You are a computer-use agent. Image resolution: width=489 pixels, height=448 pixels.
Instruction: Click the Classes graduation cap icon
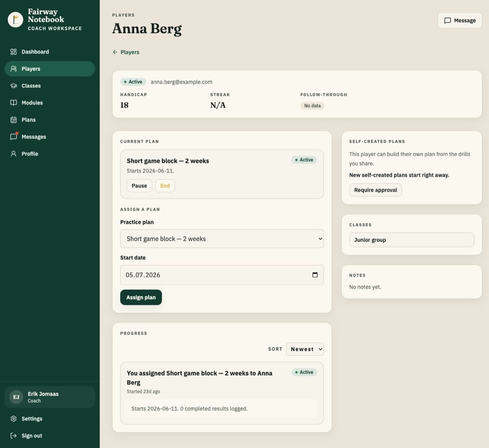[13, 86]
